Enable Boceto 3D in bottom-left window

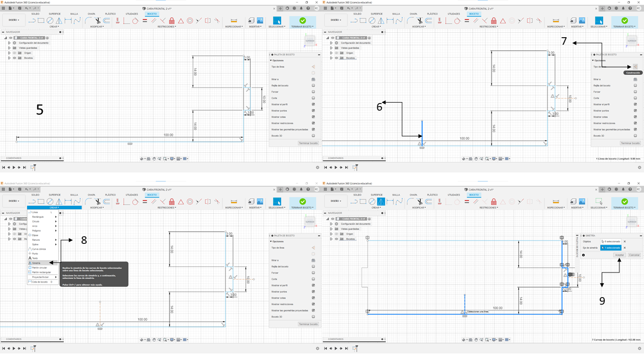[x=313, y=317]
